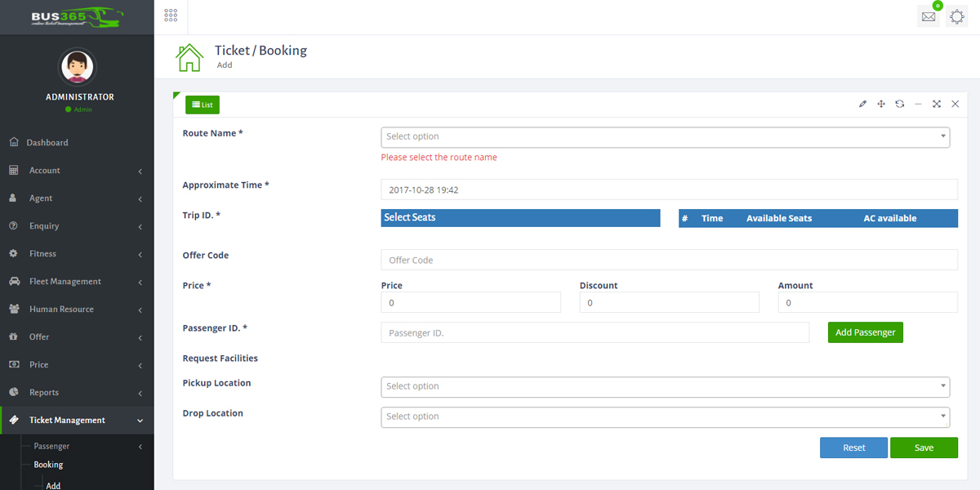This screenshot has height=490, width=980.
Task: Click the envelope messages icon
Action: point(929,16)
